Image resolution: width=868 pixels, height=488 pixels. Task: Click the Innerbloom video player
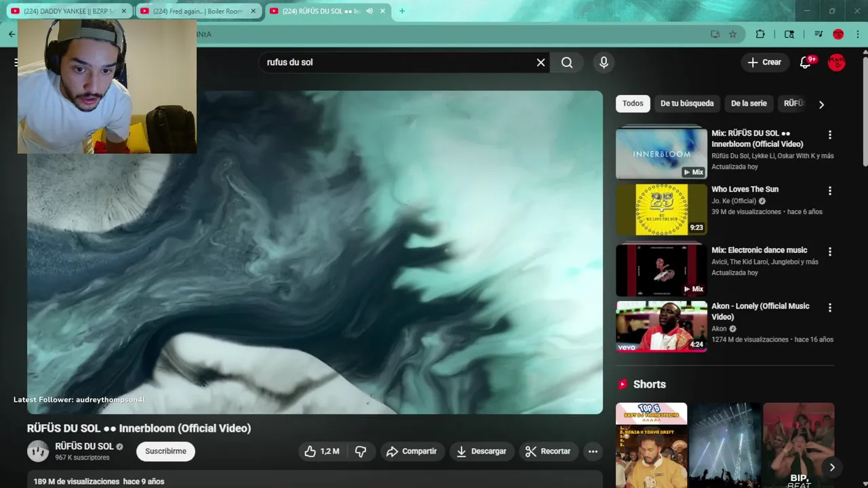(315, 252)
